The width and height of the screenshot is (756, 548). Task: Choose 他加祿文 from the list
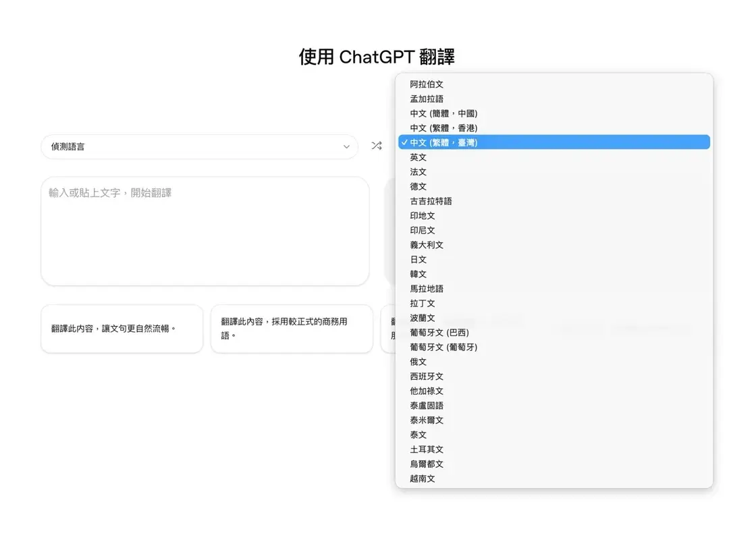click(x=554, y=391)
